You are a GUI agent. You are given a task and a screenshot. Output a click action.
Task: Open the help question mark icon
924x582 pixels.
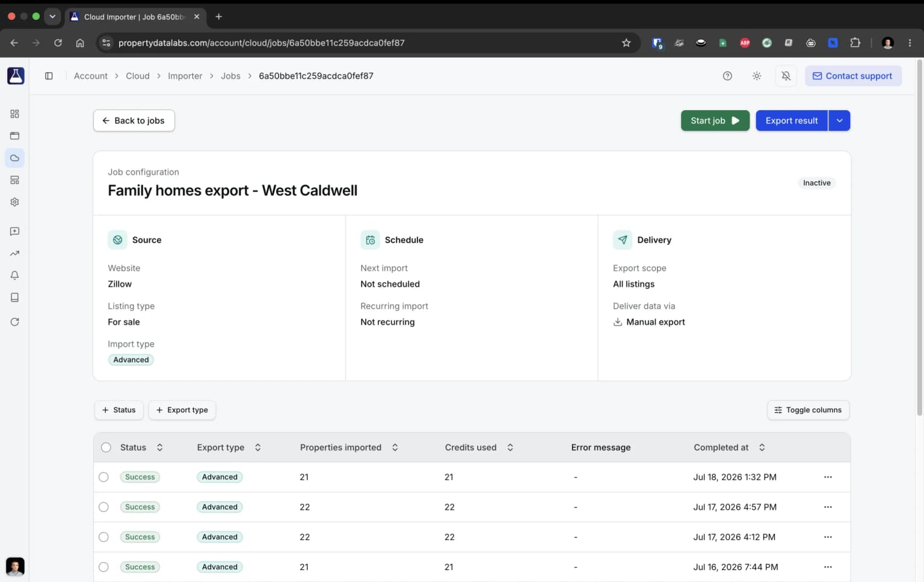click(x=727, y=76)
